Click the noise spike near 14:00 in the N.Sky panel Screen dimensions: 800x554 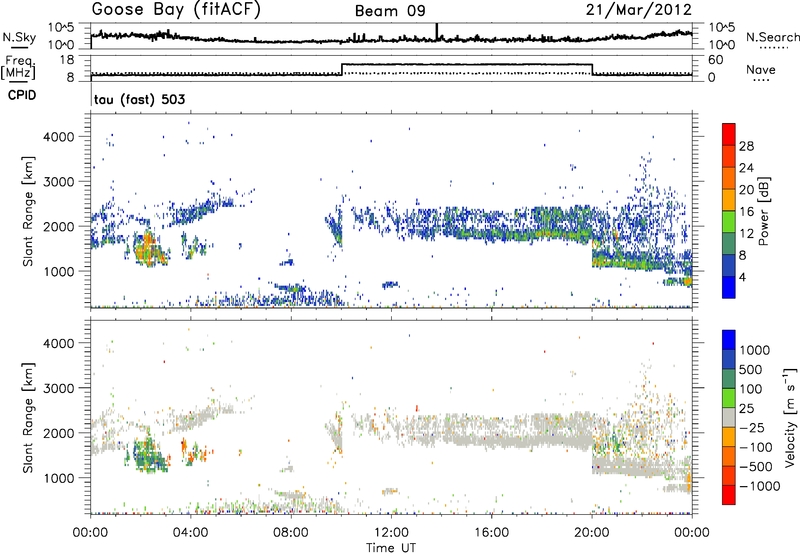pos(437,31)
